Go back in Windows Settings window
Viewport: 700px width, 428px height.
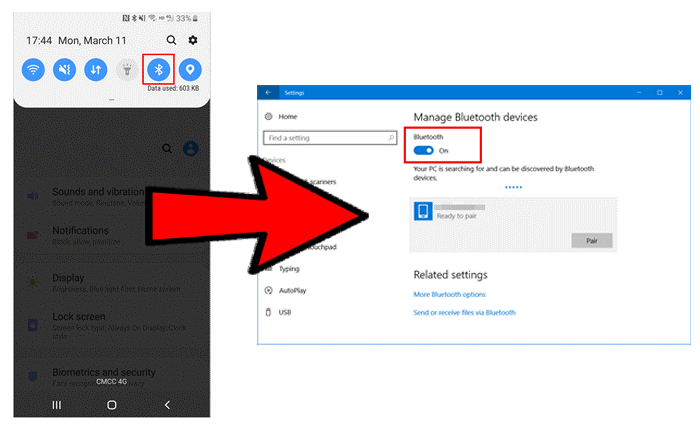[x=268, y=92]
